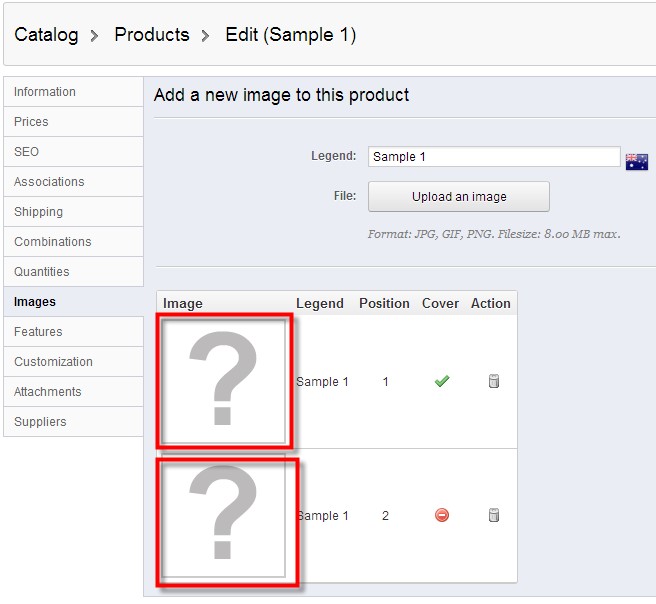Screen dimensions: 656x604
Task: Click the Catalog breadcrumb link
Action: pyautogui.click(x=46, y=35)
